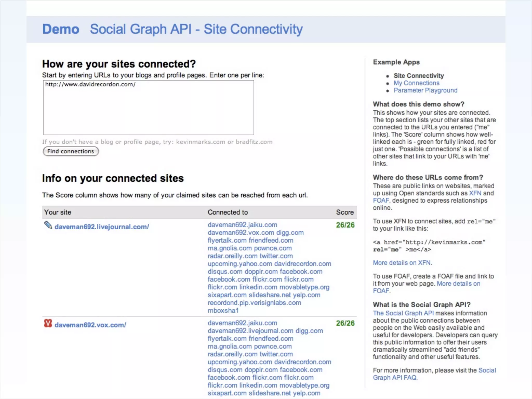The width and height of the screenshot is (532, 399).
Task: Open the Parameter Playground link
Action: tap(425, 90)
